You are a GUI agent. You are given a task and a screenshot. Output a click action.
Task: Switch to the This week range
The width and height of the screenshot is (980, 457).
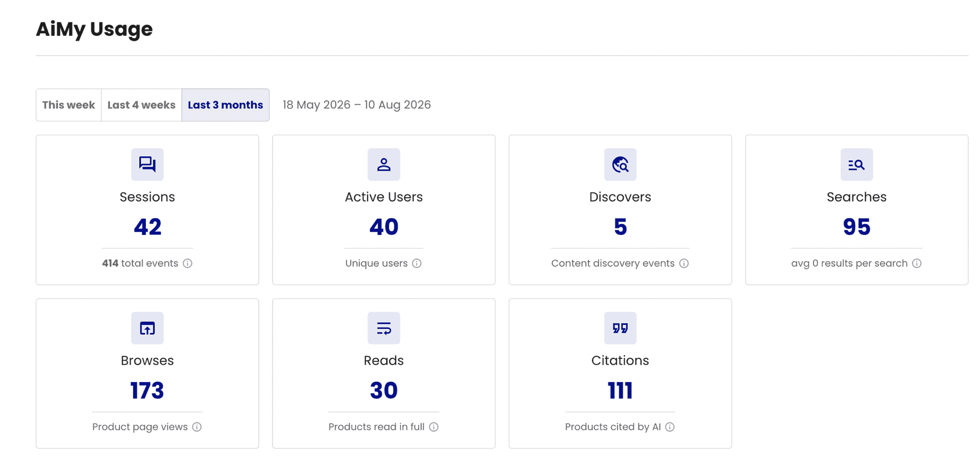(68, 105)
